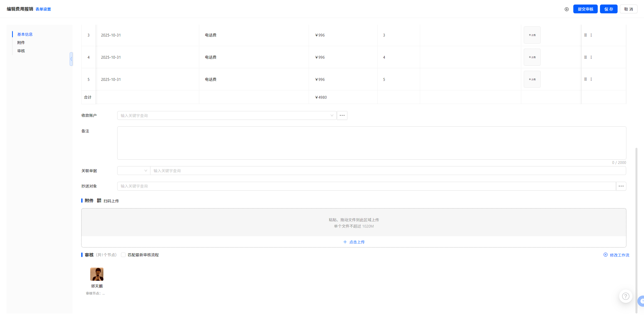Click the 收款账户 ellipsis button

[x=342, y=116]
